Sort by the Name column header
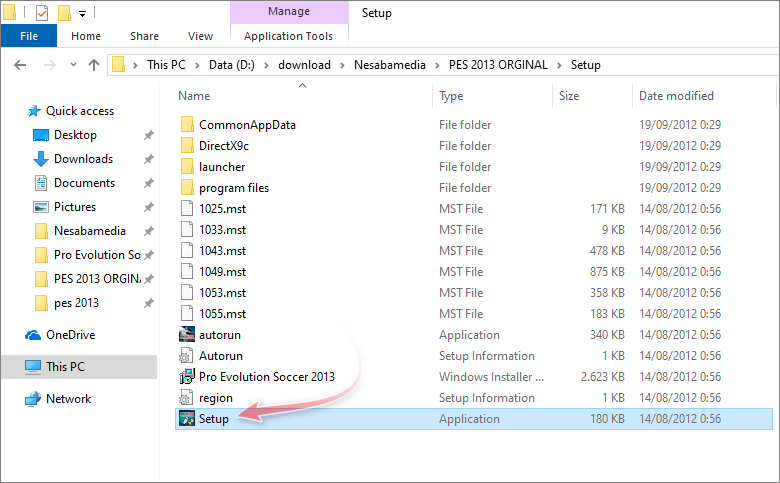This screenshot has height=483, width=780. (194, 96)
